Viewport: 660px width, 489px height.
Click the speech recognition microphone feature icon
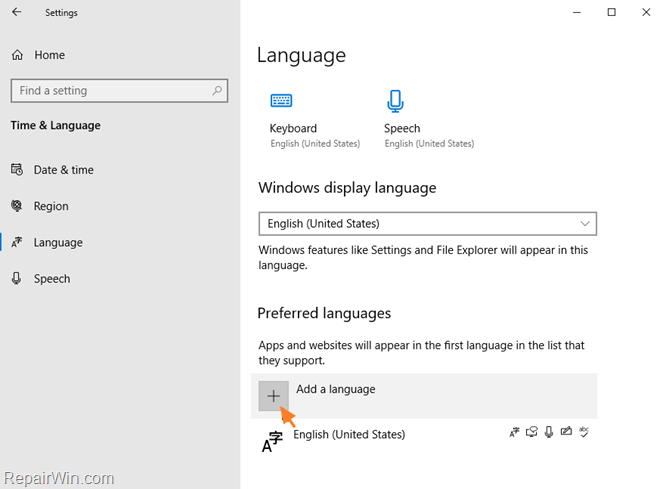tap(549, 432)
